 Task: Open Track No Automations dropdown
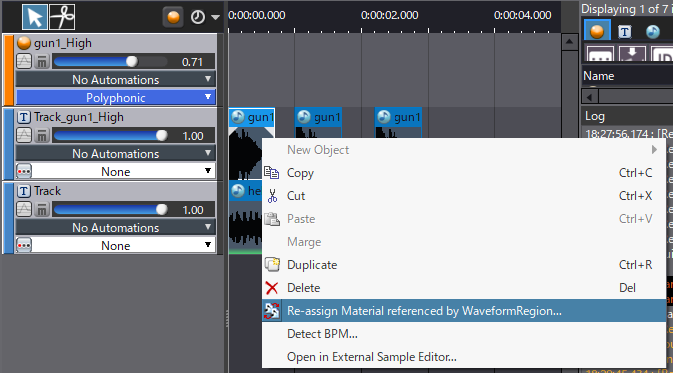115,227
